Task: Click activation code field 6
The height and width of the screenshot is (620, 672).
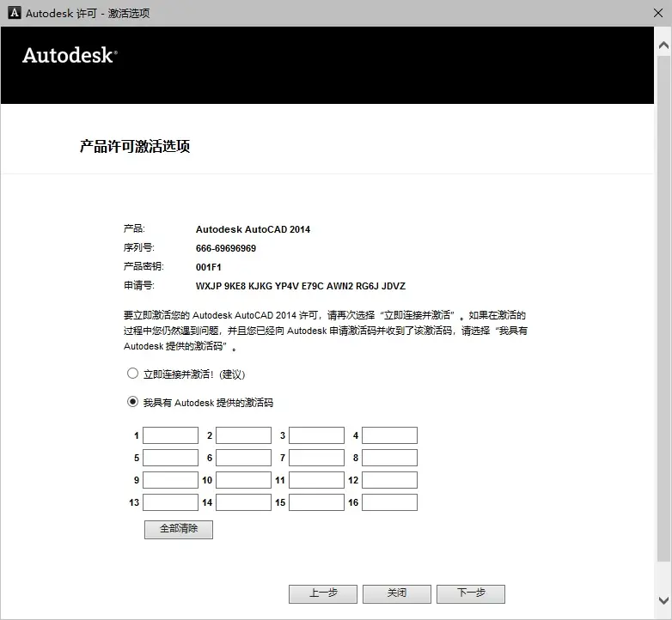Action: point(243,458)
